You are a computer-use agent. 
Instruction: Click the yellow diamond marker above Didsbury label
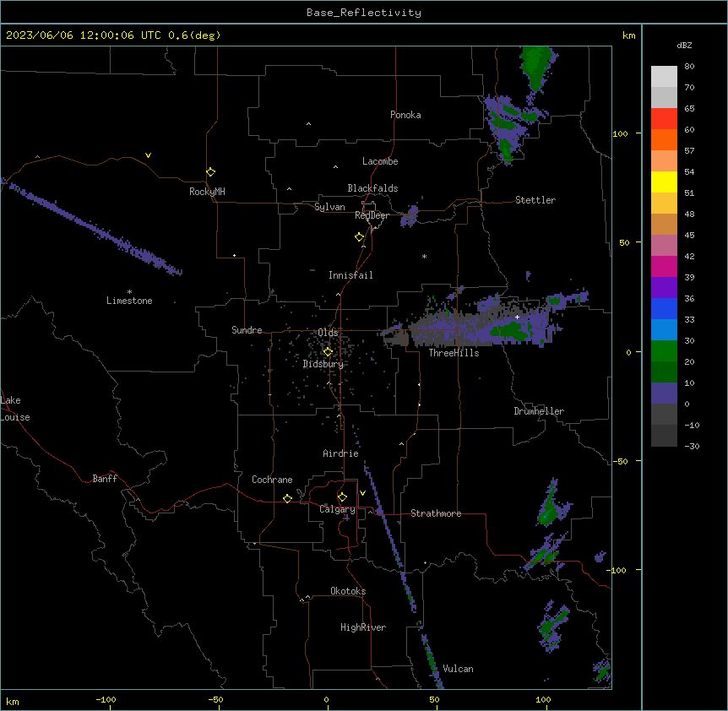tap(328, 352)
